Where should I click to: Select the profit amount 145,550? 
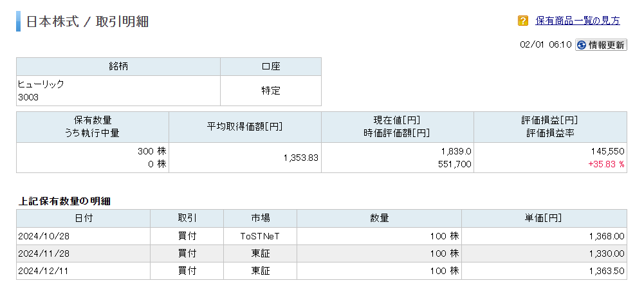pyautogui.click(x=608, y=151)
